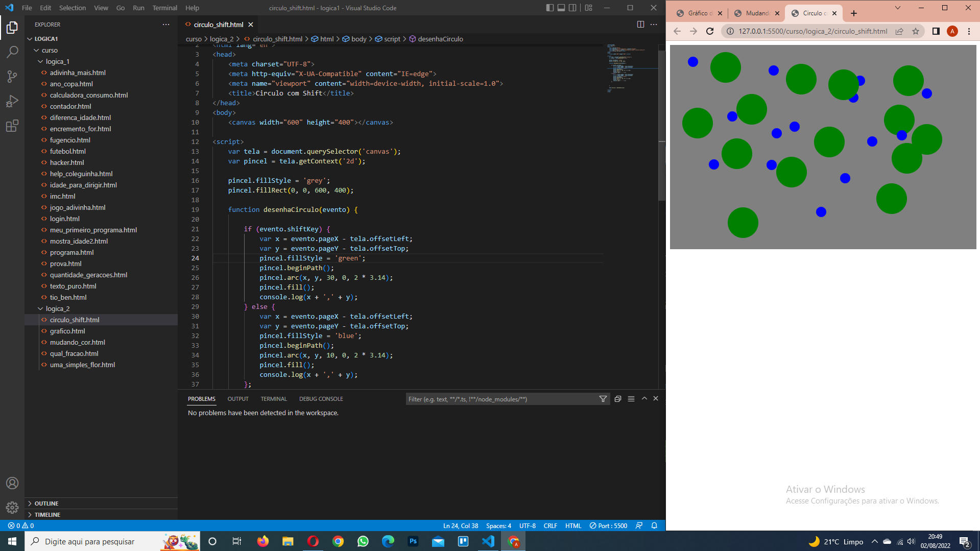The width and height of the screenshot is (980, 551).
Task: Open uma_simples_flor.html file
Action: click(82, 365)
